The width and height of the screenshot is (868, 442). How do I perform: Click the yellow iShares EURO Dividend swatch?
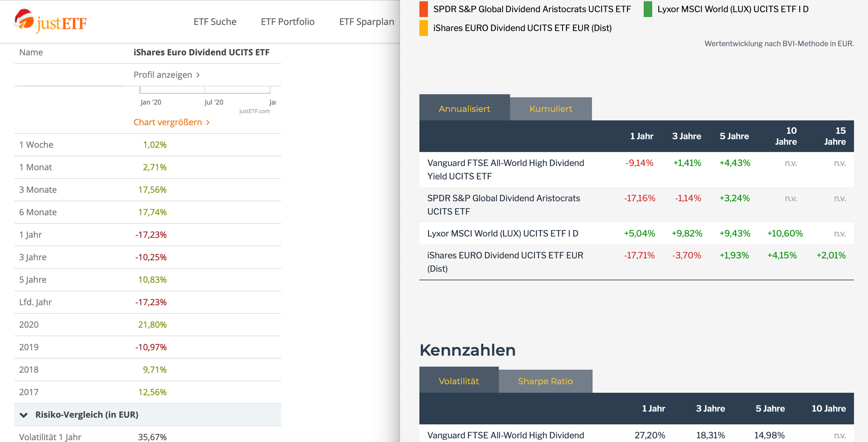click(424, 28)
